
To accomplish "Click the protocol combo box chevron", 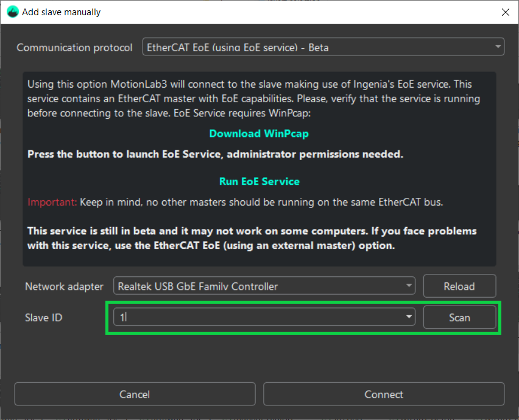I will [x=499, y=46].
